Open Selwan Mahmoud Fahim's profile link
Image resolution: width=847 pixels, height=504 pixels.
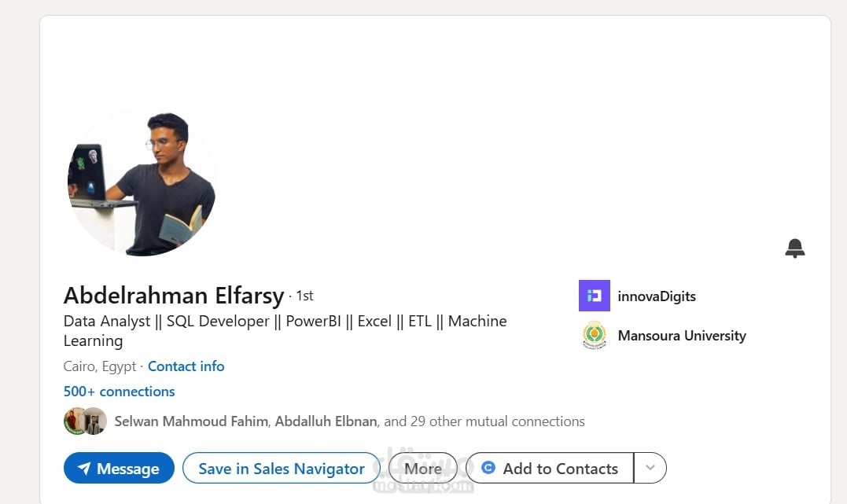[x=191, y=421]
